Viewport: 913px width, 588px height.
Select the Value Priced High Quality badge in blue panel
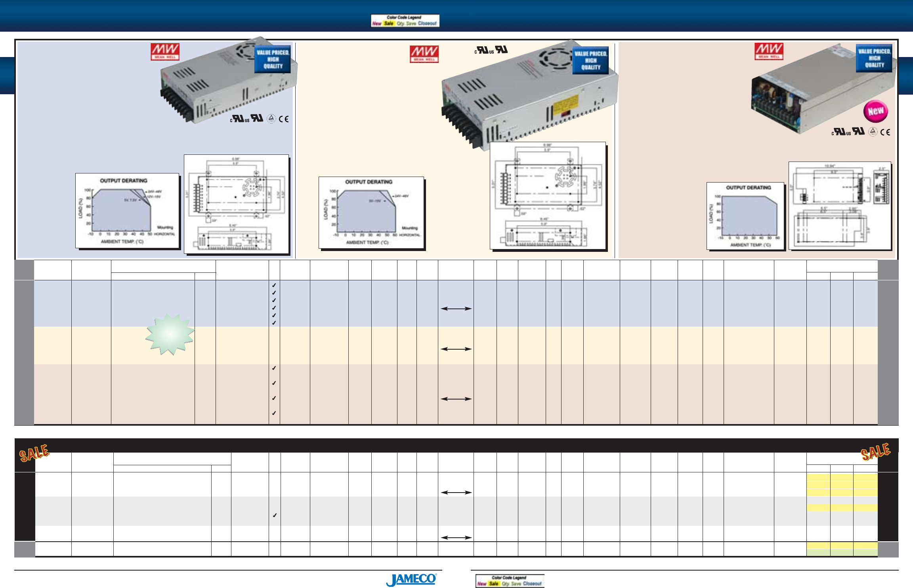point(273,59)
